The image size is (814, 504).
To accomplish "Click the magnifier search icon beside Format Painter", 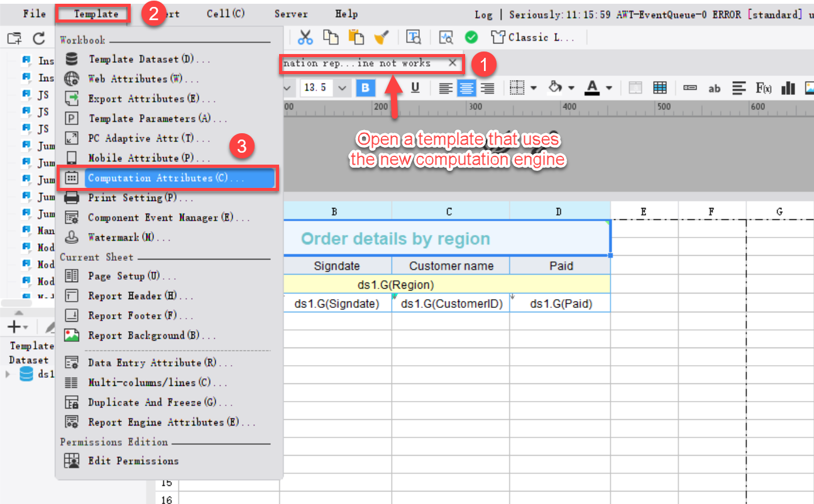I will tap(413, 38).
